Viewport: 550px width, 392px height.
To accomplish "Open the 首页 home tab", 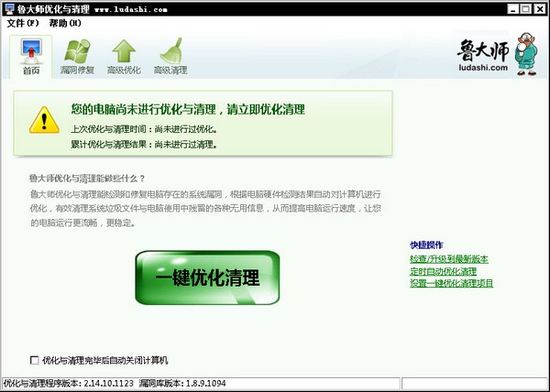I will [31, 57].
